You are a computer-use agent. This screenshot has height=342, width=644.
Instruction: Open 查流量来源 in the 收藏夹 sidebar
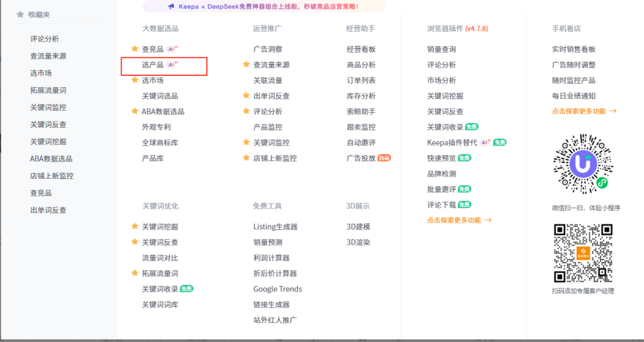pyautogui.click(x=48, y=56)
